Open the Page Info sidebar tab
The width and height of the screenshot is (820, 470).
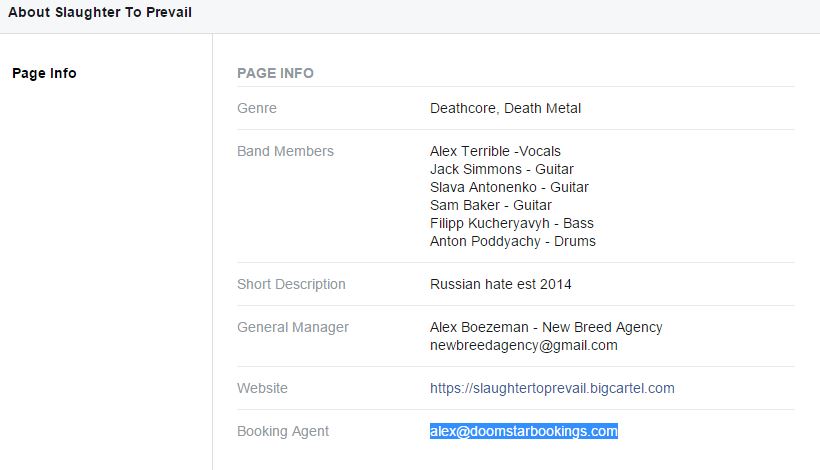[44, 73]
